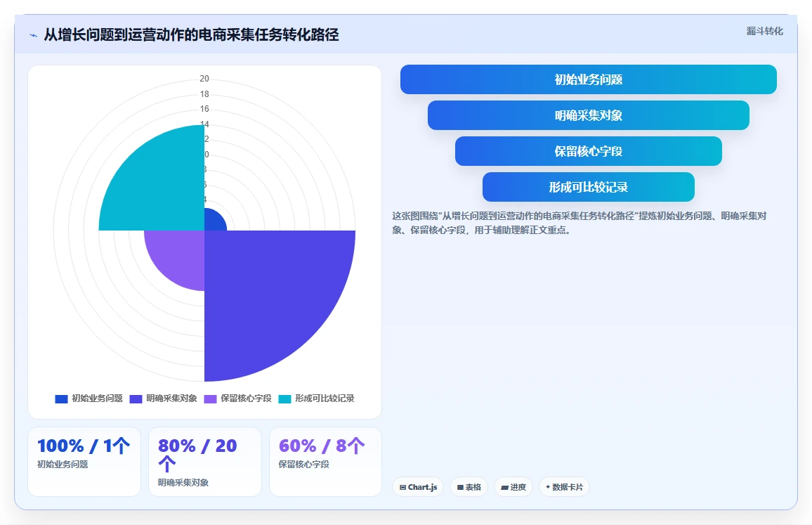Click the 表格 tag chip
Screen dimensions: 812x525
[469, 487]
